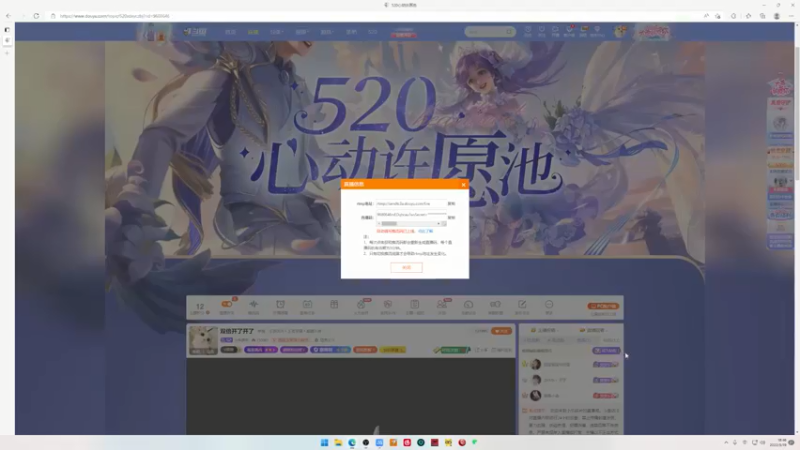Click the orange PC button in the toolbar
The height and width of the screenshot is (450, 800).
coord(603,306)
